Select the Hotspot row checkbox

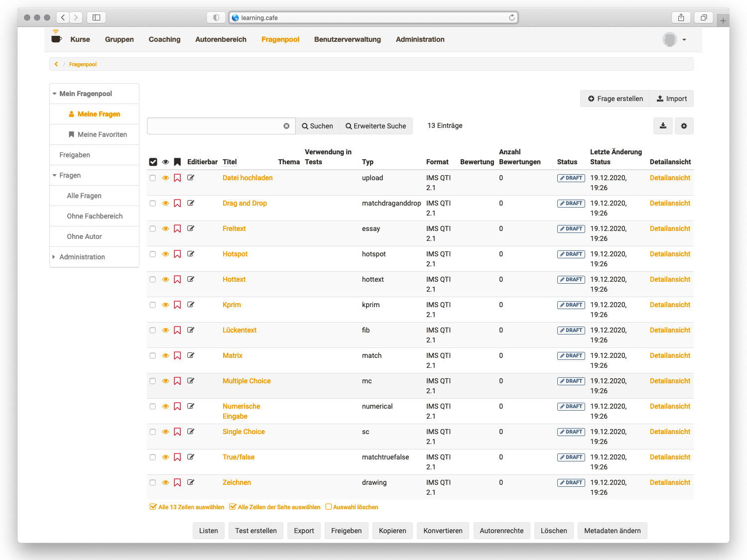[x=152, y=254]
